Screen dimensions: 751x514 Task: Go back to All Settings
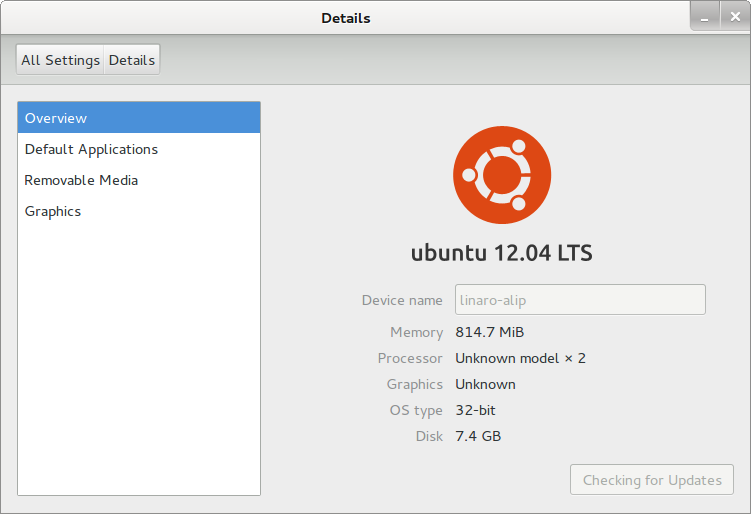click(60, 60)
